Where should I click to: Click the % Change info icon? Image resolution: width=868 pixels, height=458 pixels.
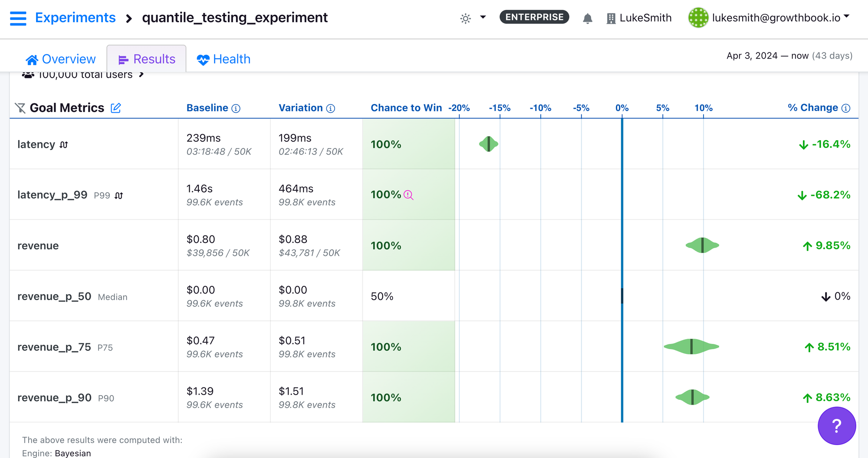[x=846, y=108]
